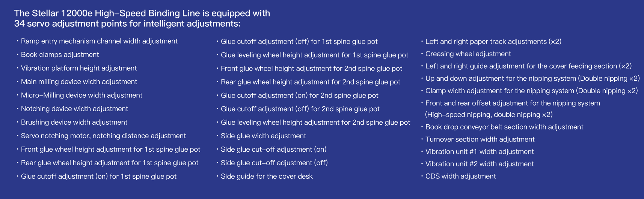Select Servo notching motor distance adjustment
644x199 pixels.
coord(103,136)
